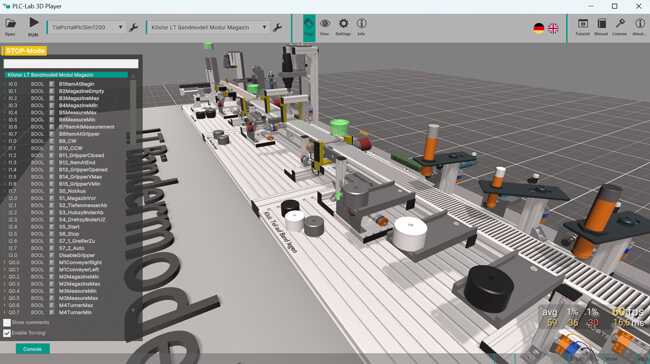Open the Tutorial icon
Viewport: 650px width, 364px height.
pos(582,27)
